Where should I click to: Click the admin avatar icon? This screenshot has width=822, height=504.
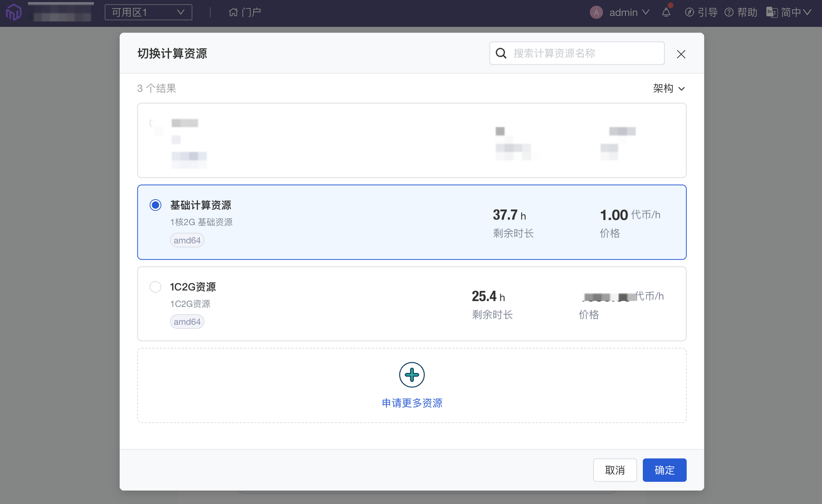pyautogui.click(x=596, y=12)
